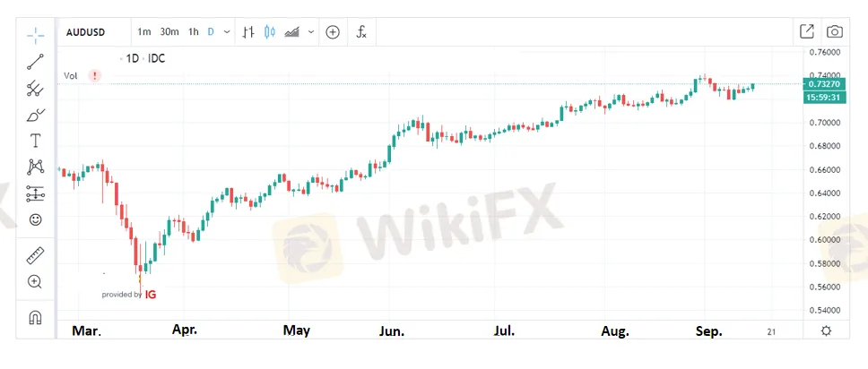Click the 0.73270 current price label
Screen dimensions: 868x369
coord(821,83)
